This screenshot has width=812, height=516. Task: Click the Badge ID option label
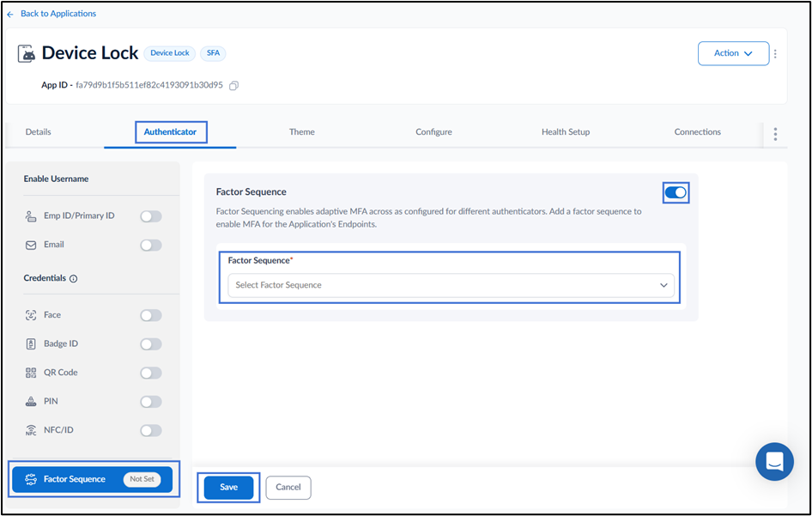(61, 344)
